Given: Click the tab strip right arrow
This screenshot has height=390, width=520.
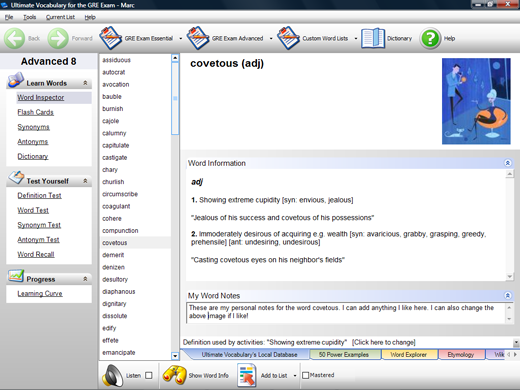Looking at the screenshot, I should 515,355.
